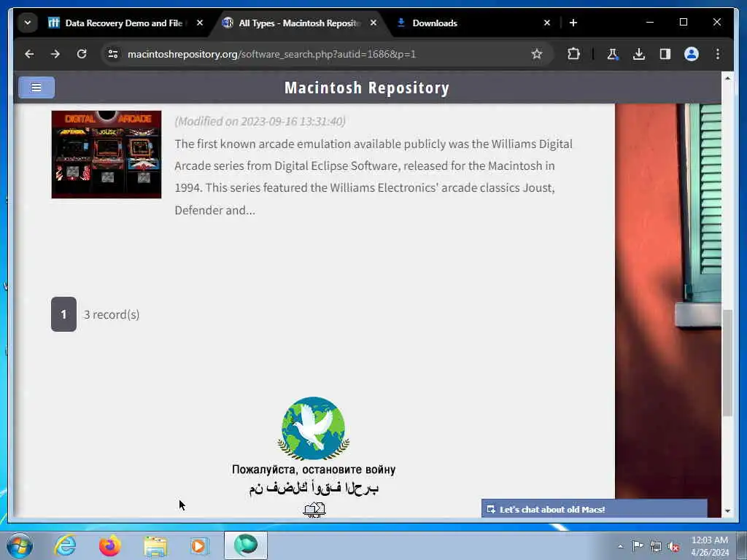View site information icon in address bar
The image size is (747, 560).
point(113,54)
